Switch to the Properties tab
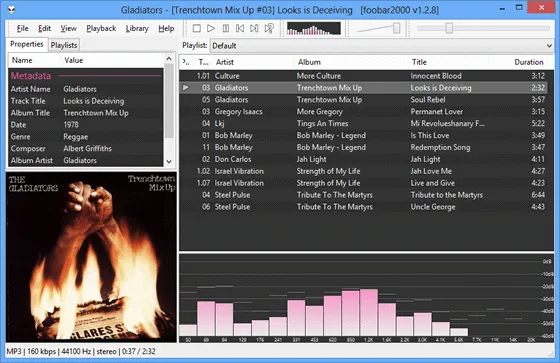 [x=27, y=44]
